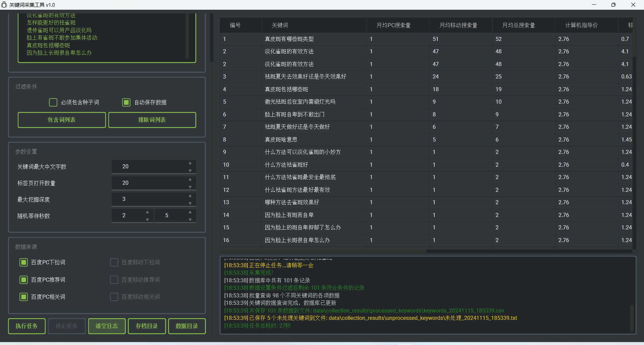
Task: Click seed keyword 脸上有雀斑不敢参加集体活动
Action: (62, 38)
